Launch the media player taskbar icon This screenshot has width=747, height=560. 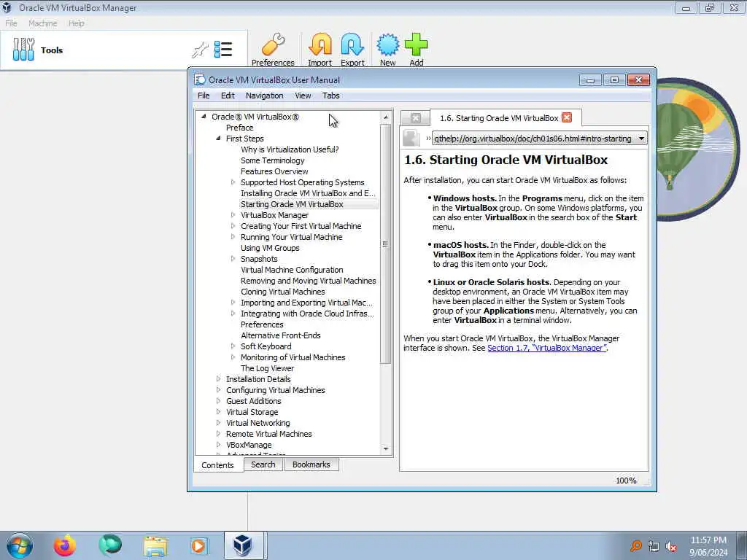(x=198, y=545)
